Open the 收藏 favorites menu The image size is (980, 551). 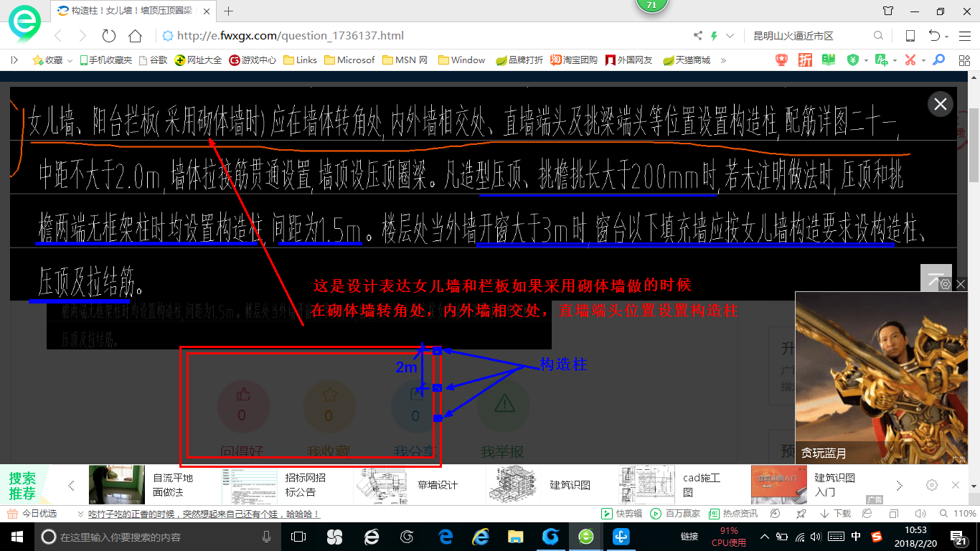tap(48, 60)
